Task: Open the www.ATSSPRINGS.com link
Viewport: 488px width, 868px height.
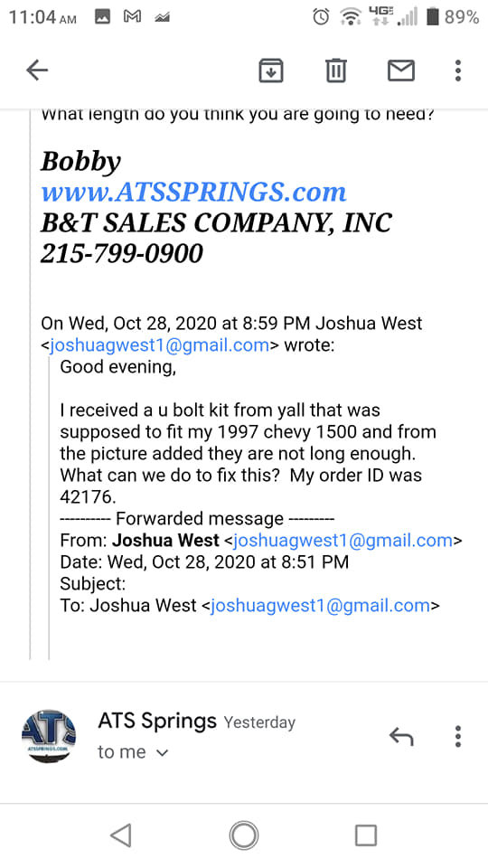Action: click(x=193, y=192)
